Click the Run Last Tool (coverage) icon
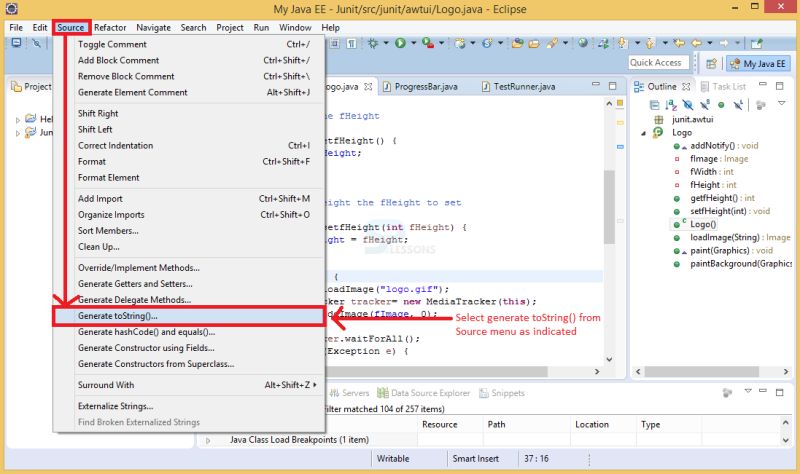This screenshot has height=474, width=800. 428,43
